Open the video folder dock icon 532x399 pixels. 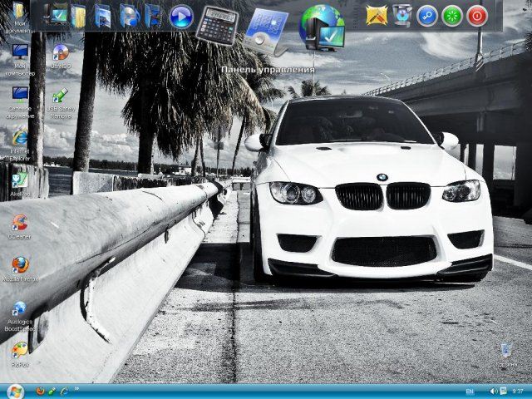coord(153,16)
